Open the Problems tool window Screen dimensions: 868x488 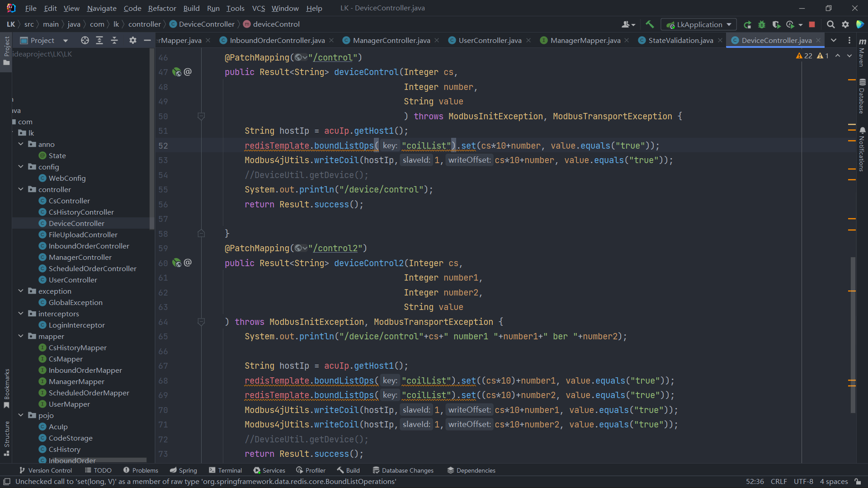(x=141, y=470)
